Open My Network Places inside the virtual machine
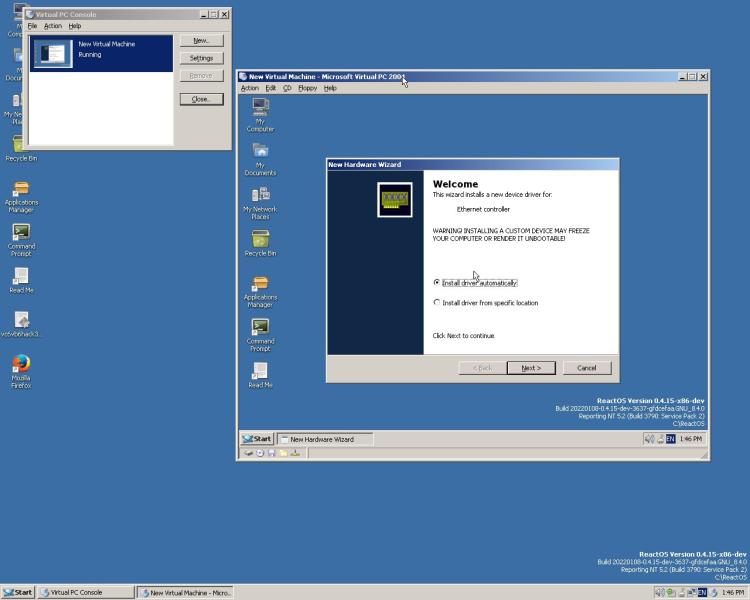The height and width of the screenshot is (600, 750). pos(260,203)
